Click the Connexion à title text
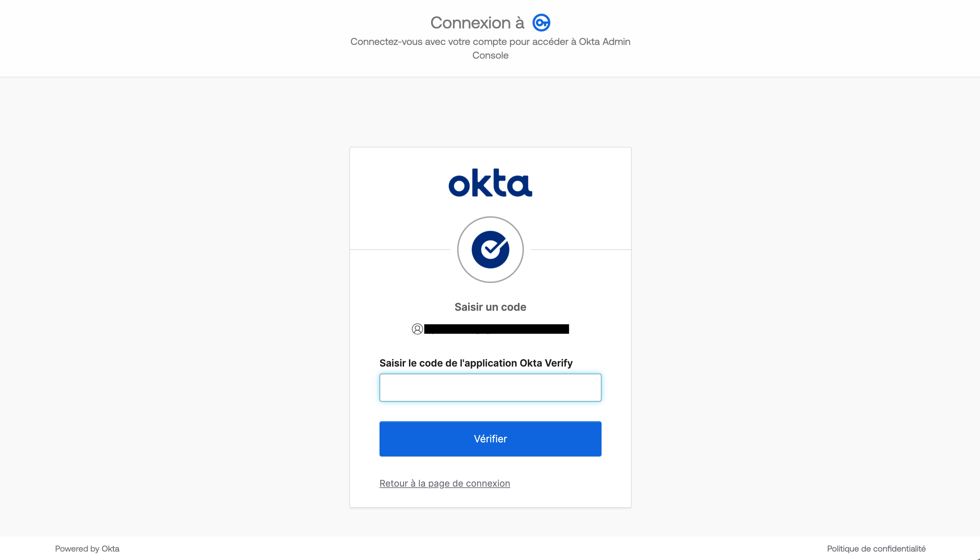Viewport: 980px width, 560px height. 477,23
